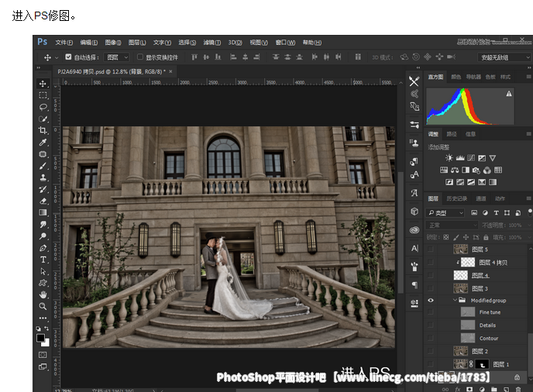Viewport: 533px width, 392px height.
Task: Select the Custom Shape tool
Action: point(43,283)
